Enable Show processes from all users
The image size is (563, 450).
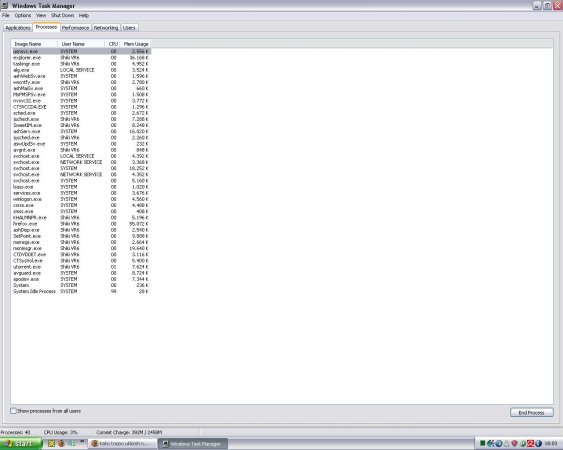pos(13,410)
